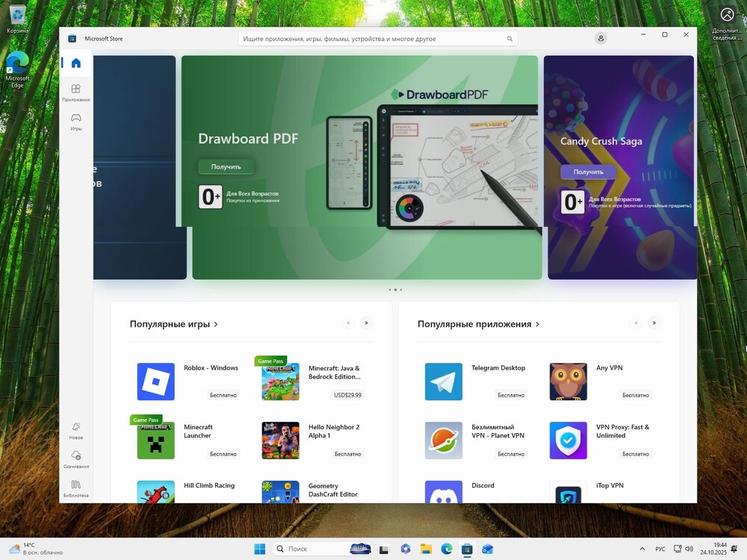Open the Игры section icon
747x560 pixels.
point(75,119)
